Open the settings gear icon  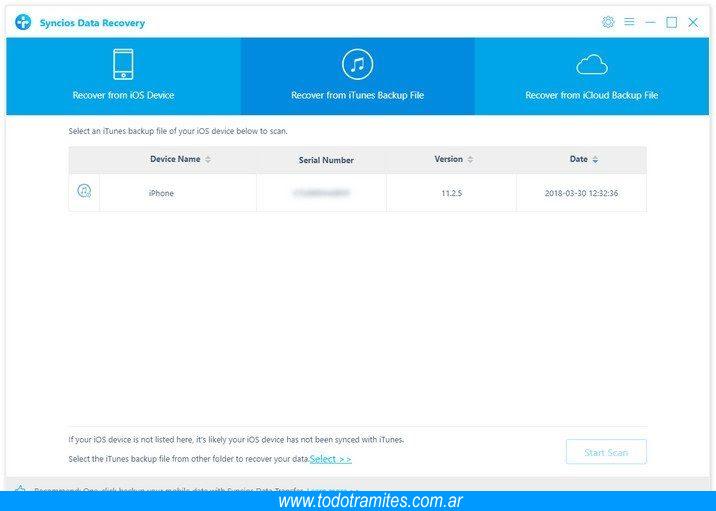pos(608,22)
